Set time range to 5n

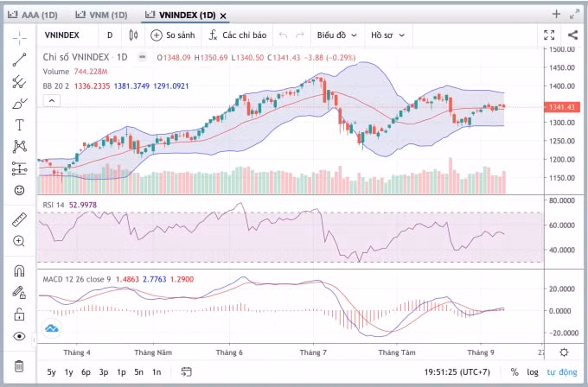tap(138, 372)
